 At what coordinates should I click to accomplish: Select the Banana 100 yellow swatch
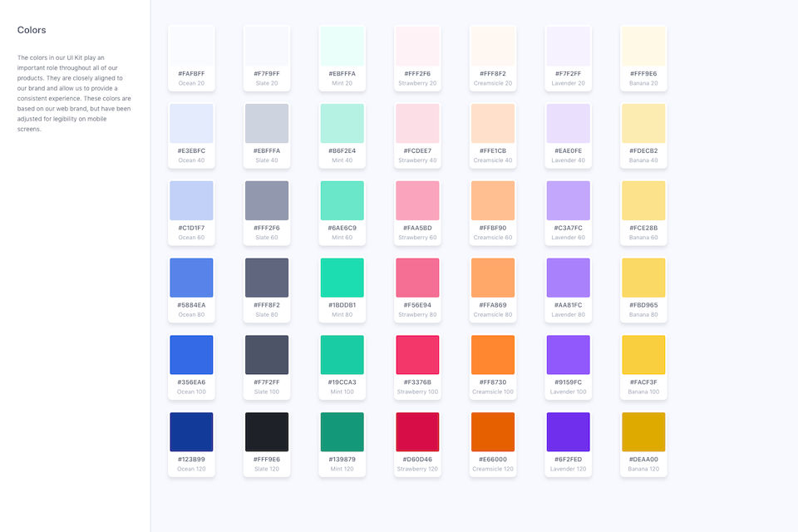tap(643, 355)
